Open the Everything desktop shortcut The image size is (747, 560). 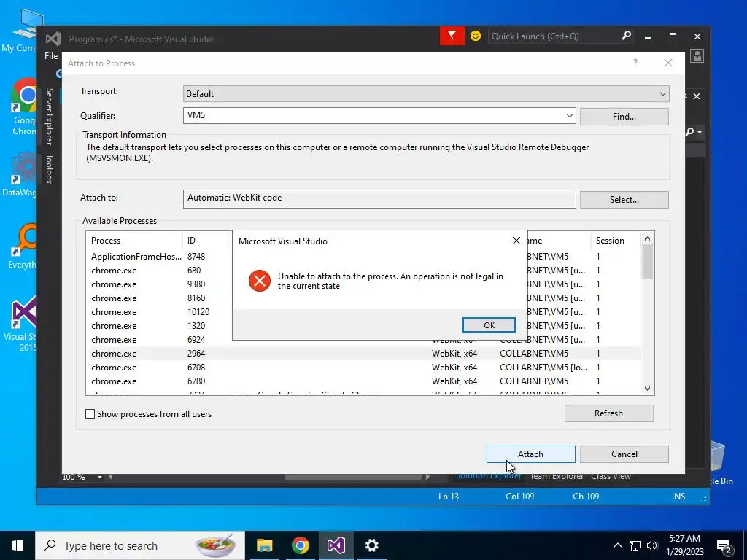tap(24, 246)
